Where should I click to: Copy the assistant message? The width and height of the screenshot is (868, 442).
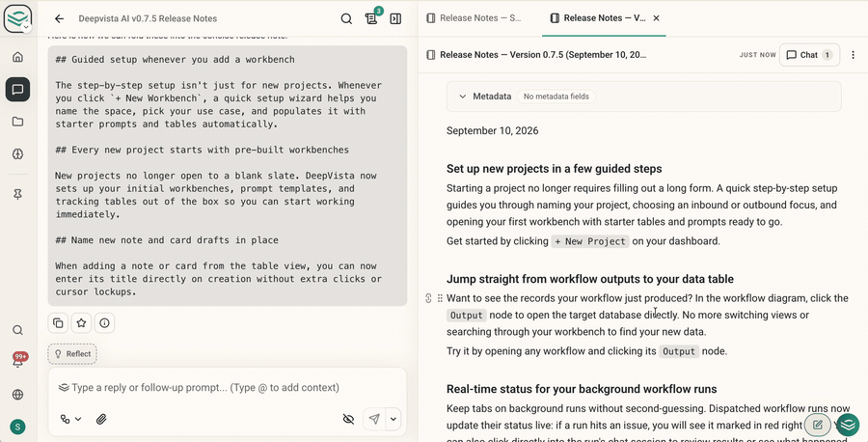[58, 323]
